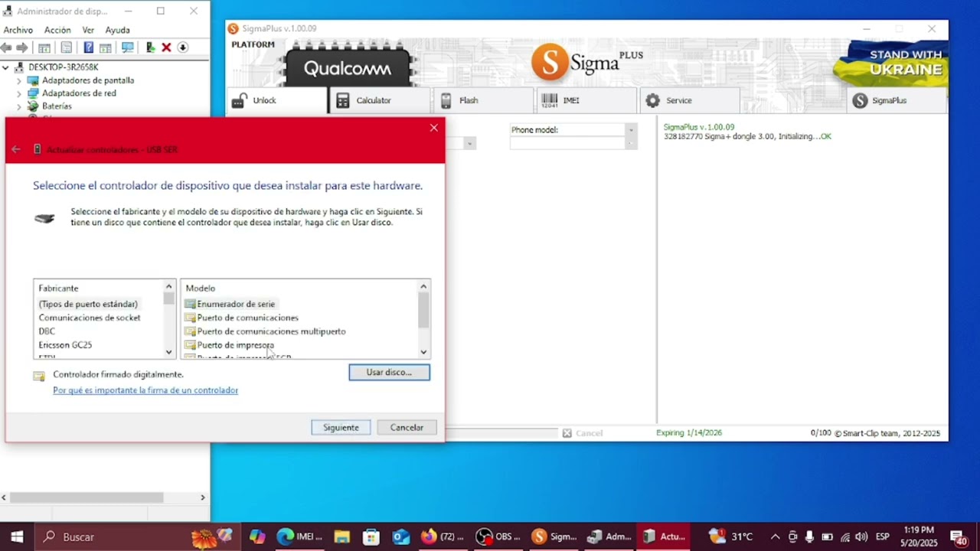Click the red X uninstall device icon
The height and width of the screenshot is (551, 980).
pyautogui.click(x=166, y=47)
